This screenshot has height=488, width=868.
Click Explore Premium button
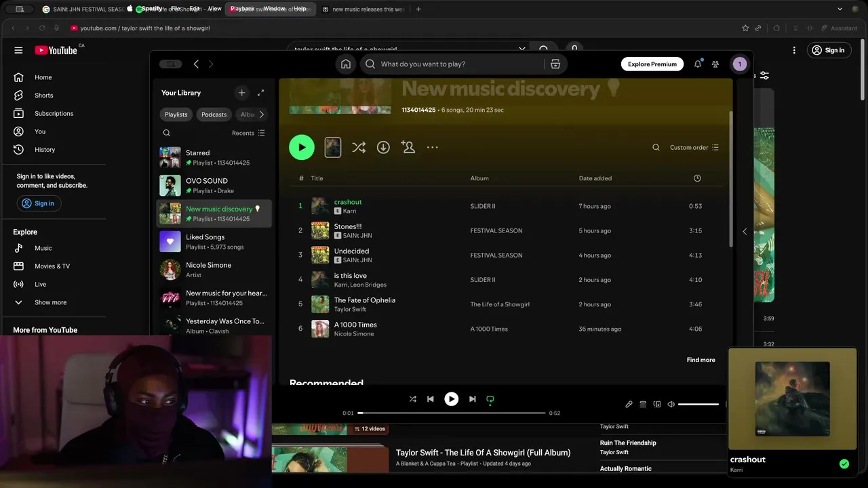tap(652, 64)
